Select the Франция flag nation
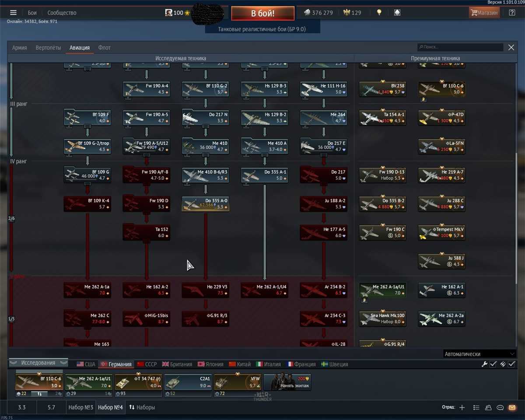Screen dimensions: 525x420 [301, 364]
